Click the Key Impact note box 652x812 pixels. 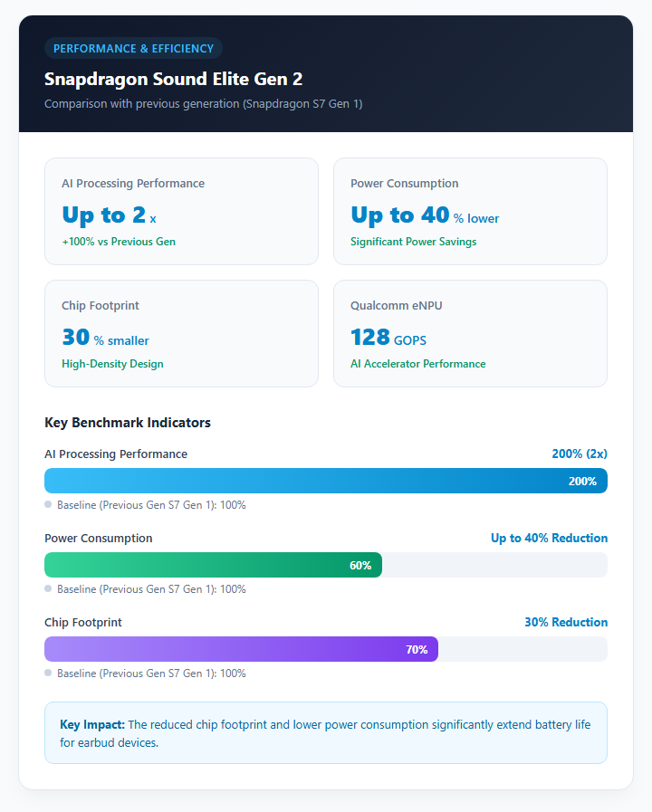pos(326,732)
